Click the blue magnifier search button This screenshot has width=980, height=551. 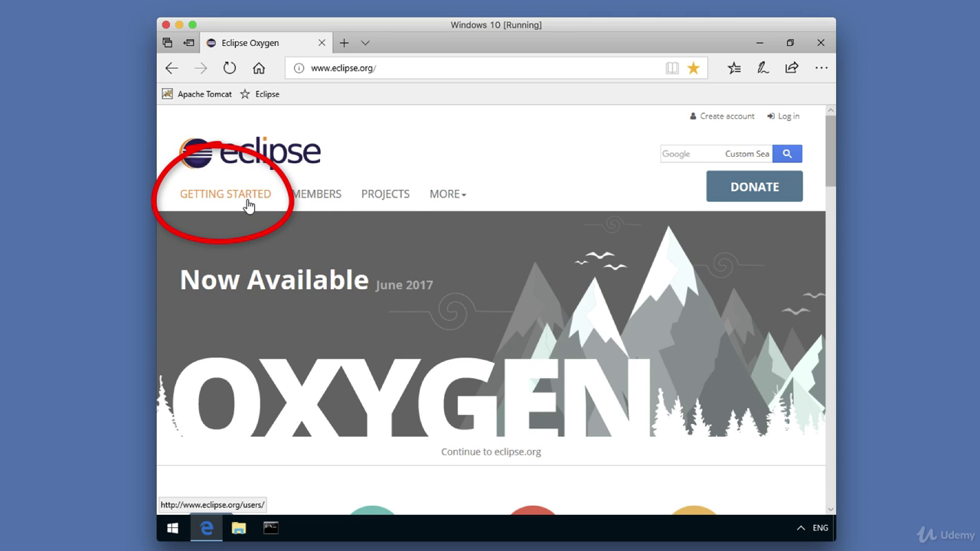click(x=787, y=154)
